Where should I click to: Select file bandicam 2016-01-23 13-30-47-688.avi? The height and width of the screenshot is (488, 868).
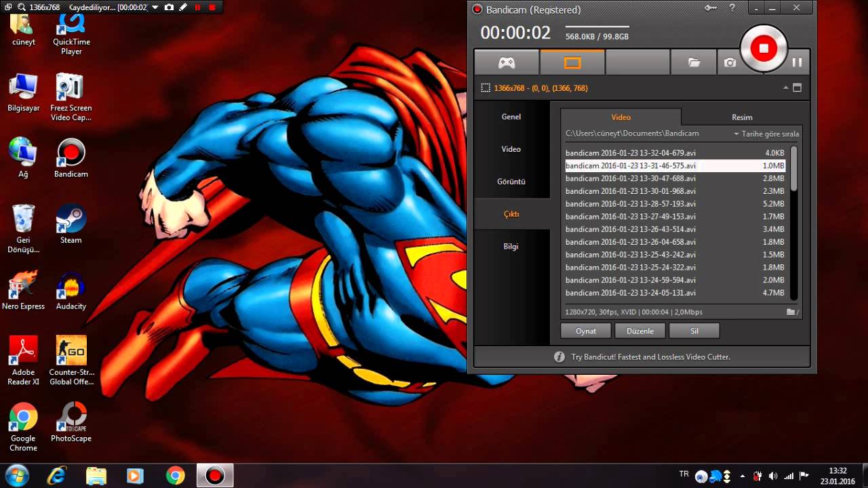[675, 178]
